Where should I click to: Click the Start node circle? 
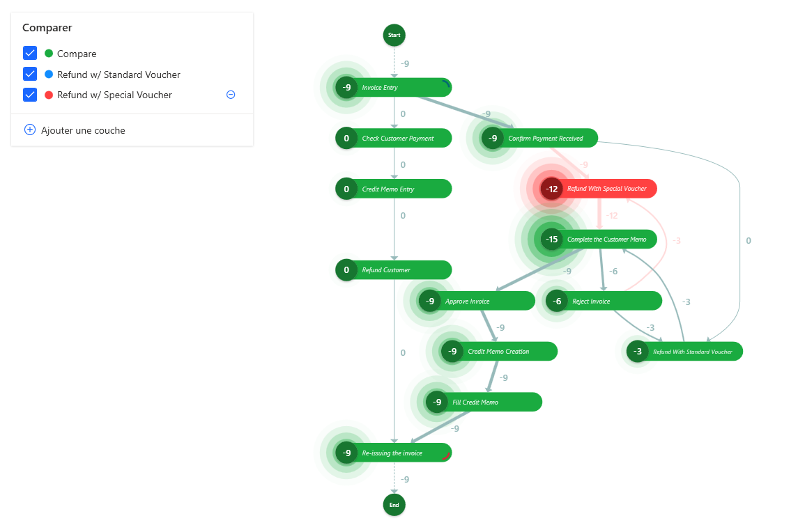coord(394,35)
